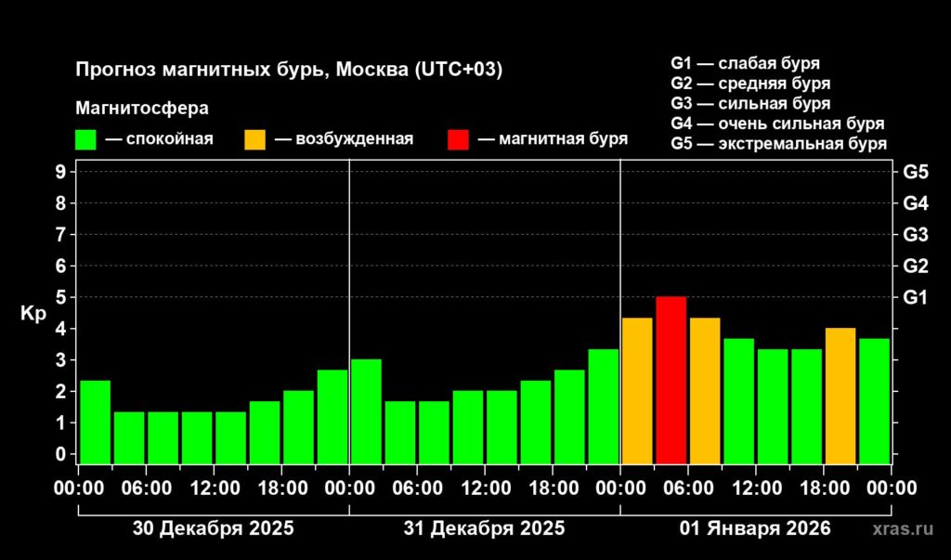Click the green 'спокойная' legend swatch
The width and height of the screenshot is (951, 560).
tap(85, 139)
